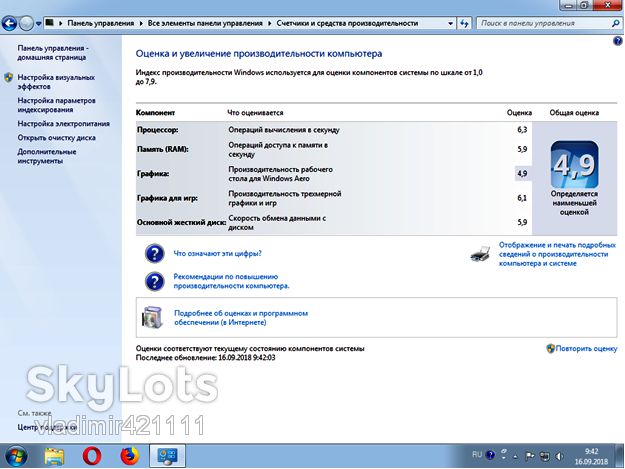The height and width of the screenshot is (469, 625).
Task: Switch RU input language in tray
Action: 477,454
